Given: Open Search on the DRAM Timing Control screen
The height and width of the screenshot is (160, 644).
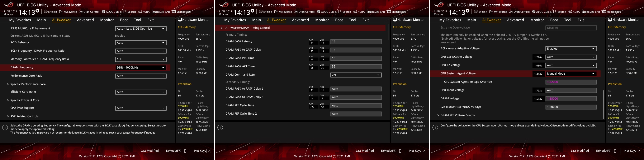Looking at the screenshot, I should click(345, 12).
